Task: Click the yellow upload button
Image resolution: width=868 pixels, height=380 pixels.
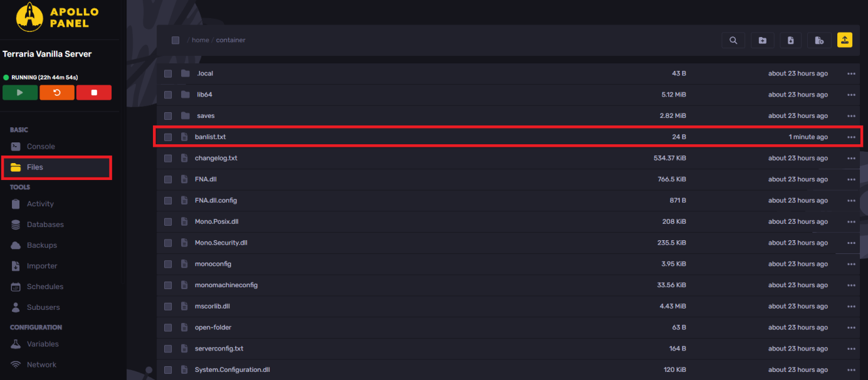Action: [x=844, y=40]
